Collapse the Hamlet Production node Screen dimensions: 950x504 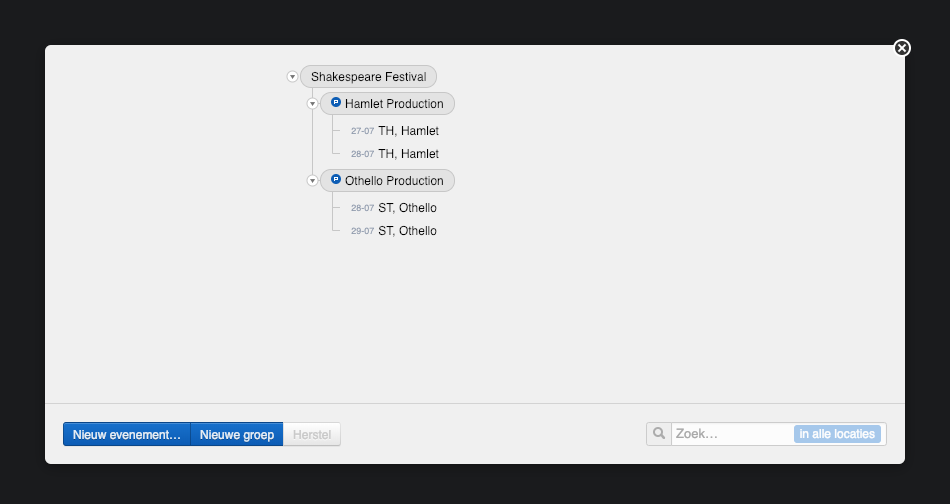pyautogui.click(x=312, y=104)
